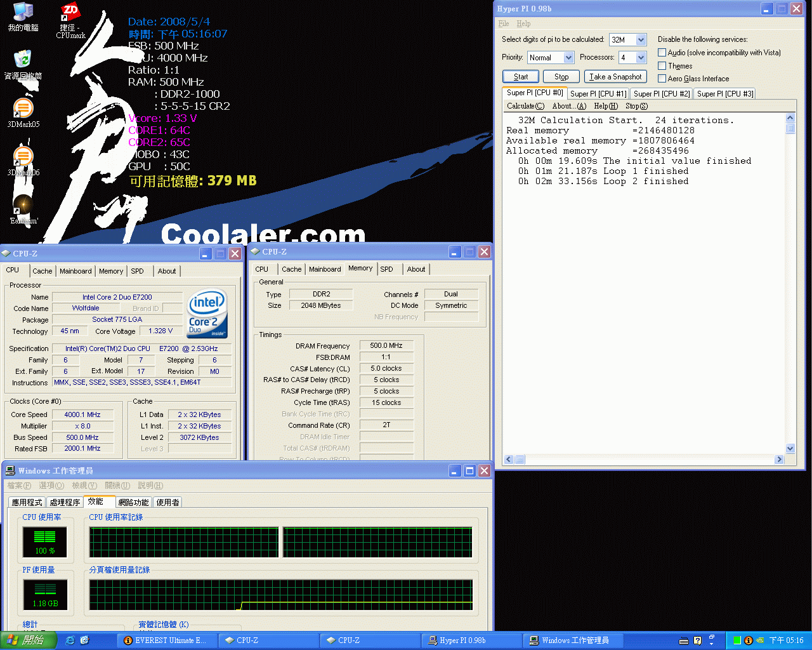Viewport: 812px width, 650px height.
Task: Toggle the Themes checkbox in Hyper PI
Action: [662, 66]
